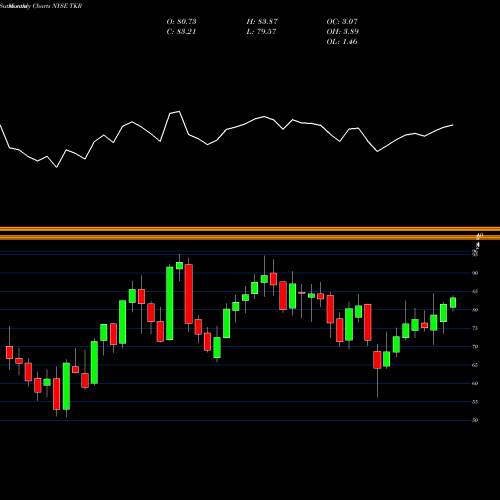Click the 70 price axis label
The width and height of the screenshot is (500, 500).
[475, 347]
